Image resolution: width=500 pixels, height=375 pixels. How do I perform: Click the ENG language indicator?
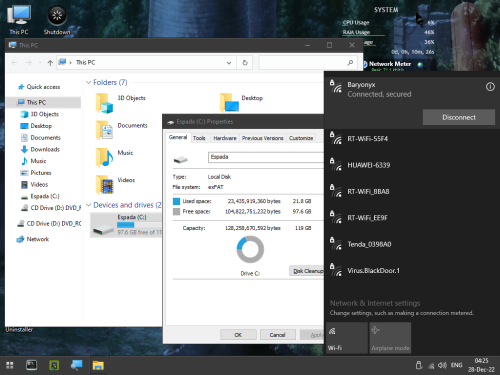(456, 365)
